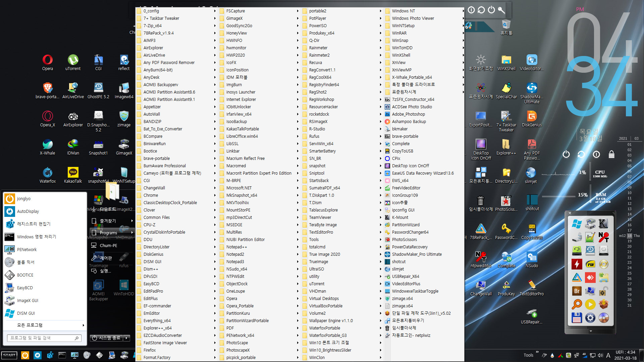
Task: Open the X-Whale desktop icon
Action: tap(47, 147)
